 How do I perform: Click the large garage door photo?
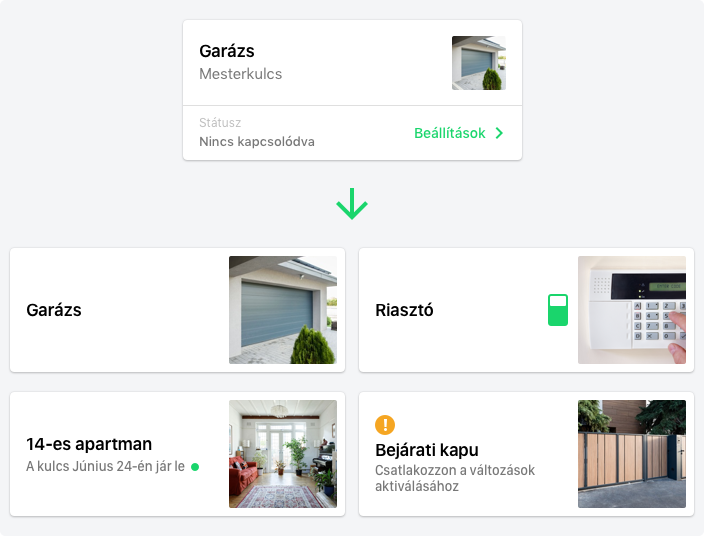click(283, 310)
